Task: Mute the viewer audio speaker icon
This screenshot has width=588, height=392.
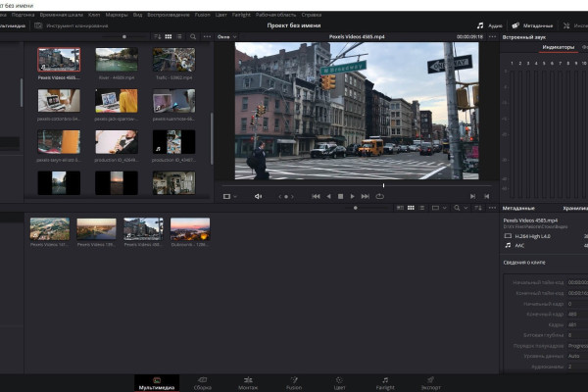Action: (258, 196)
